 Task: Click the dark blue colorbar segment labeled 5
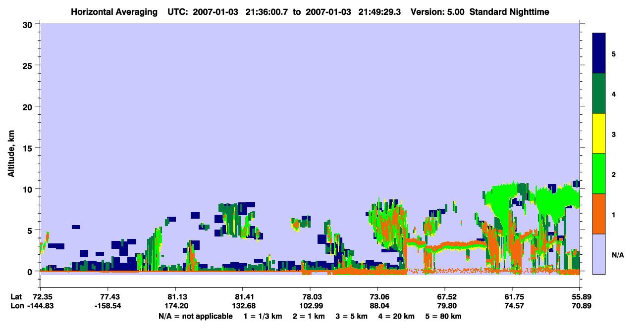point(599,53)
